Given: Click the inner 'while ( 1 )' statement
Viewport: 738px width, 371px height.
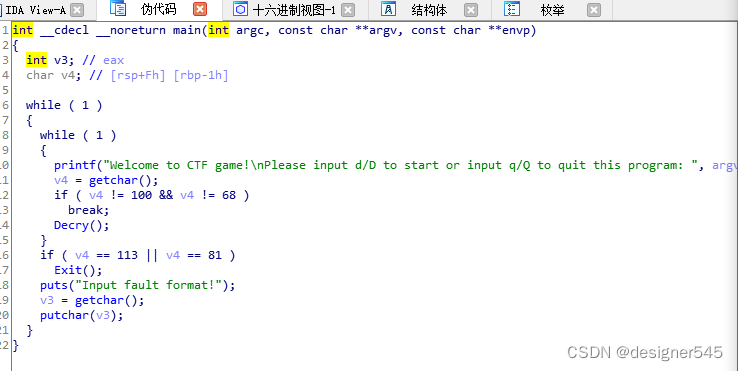Looking at the screenshot, I should (x=78, y=135).
